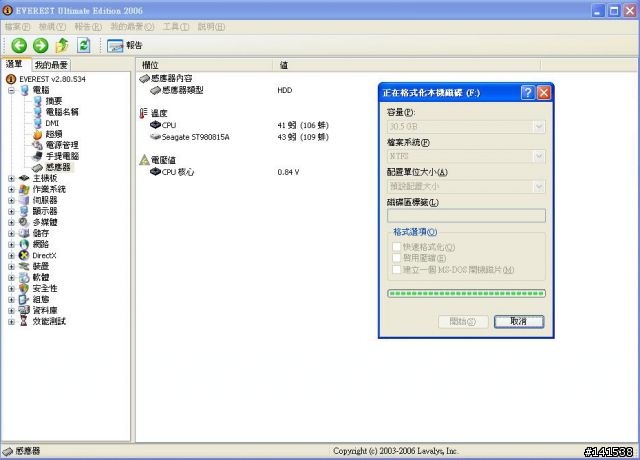This screenshot has height=460, width=640.
Task: Open the DMI tree item
Action: point(52,123)
